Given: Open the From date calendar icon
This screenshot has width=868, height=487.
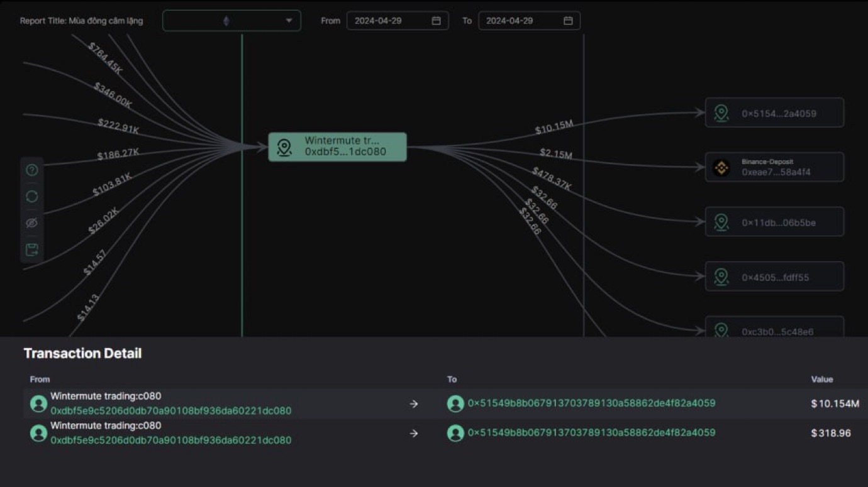Looking at the screenshot, I should tap(436, 21).
